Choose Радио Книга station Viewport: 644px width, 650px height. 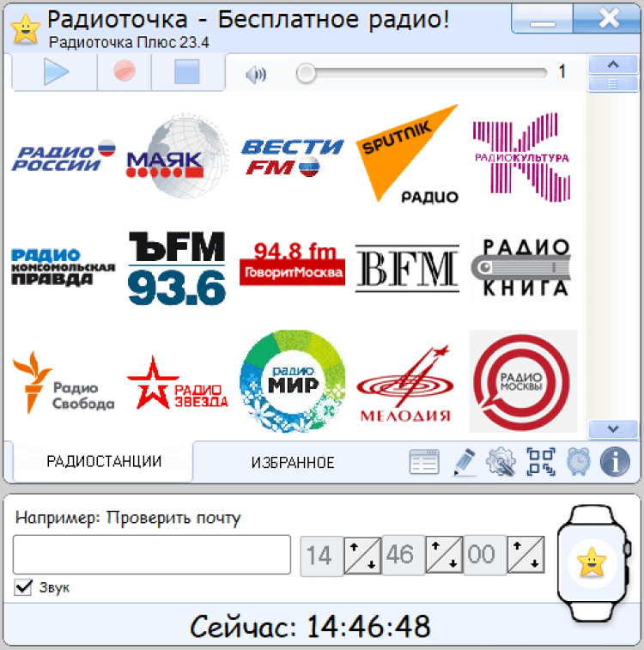click(522, 267)
